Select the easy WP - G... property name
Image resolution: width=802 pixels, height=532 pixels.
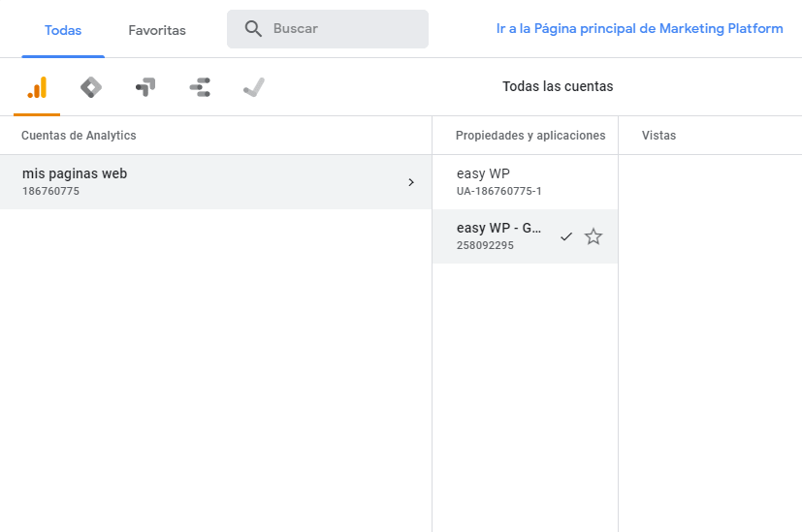498,228
